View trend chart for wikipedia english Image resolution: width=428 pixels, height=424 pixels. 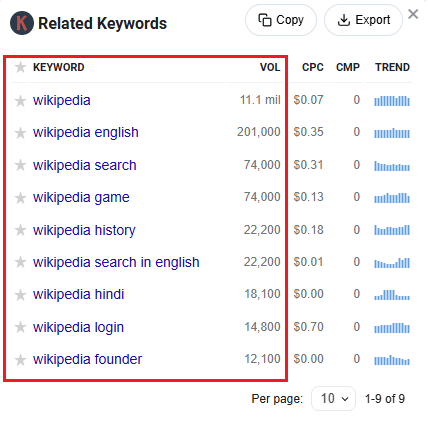click(x=392, y=133)
